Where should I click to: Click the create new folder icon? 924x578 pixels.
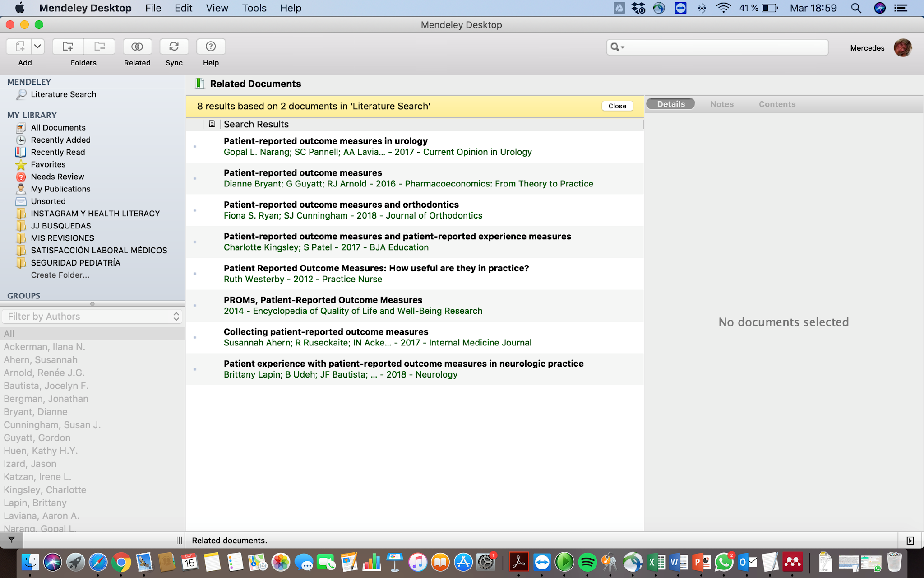click(68, 47)
